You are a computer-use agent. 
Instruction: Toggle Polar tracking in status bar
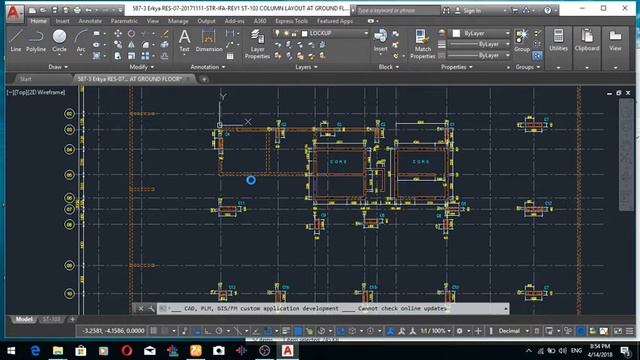(219, 331)
